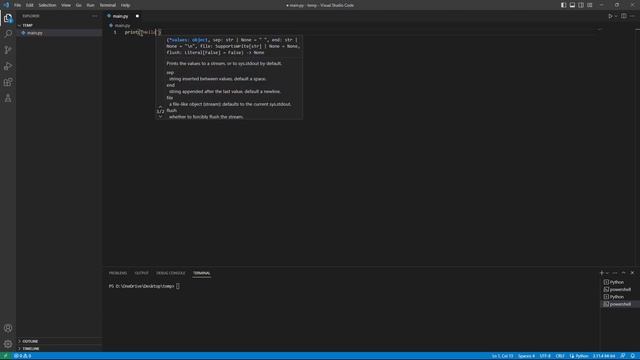Switch to the PROBLEMS panel tab
The image size is (640, 360).
[118, 273]
